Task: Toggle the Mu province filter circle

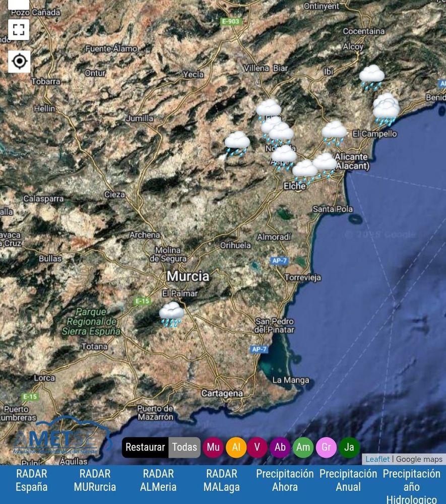Action: point(213,447)
